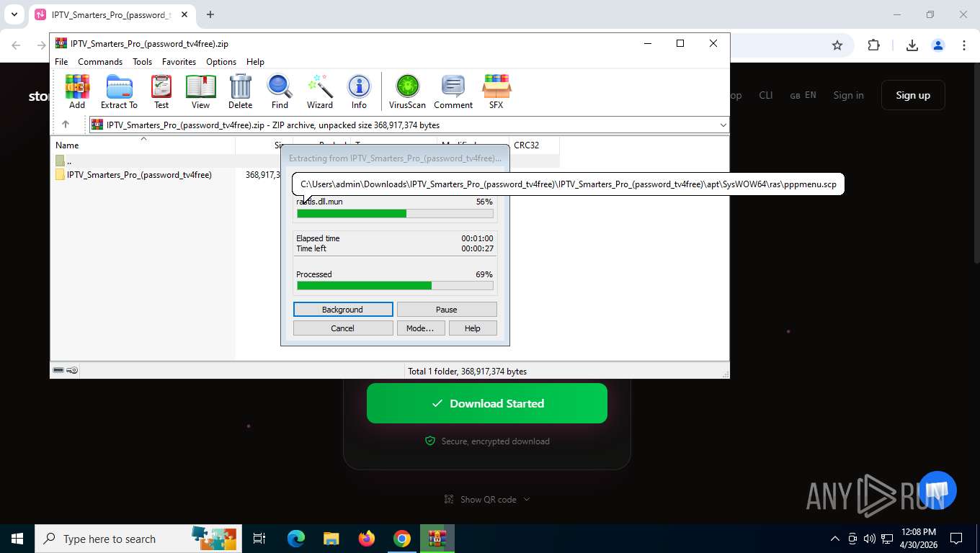Cancel the extraction
The height and width of the screenshot is (553, 980).
pyautogui.click(x=343, y=328)
